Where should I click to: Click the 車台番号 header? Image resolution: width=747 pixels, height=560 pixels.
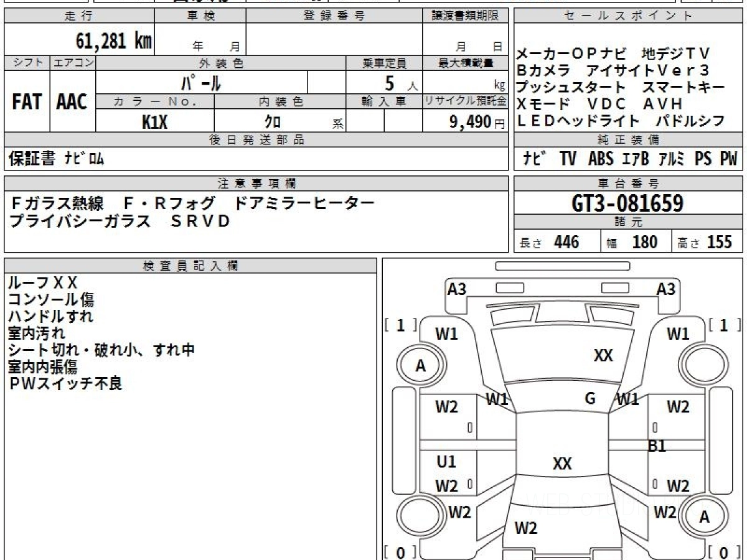coord(628,184)
